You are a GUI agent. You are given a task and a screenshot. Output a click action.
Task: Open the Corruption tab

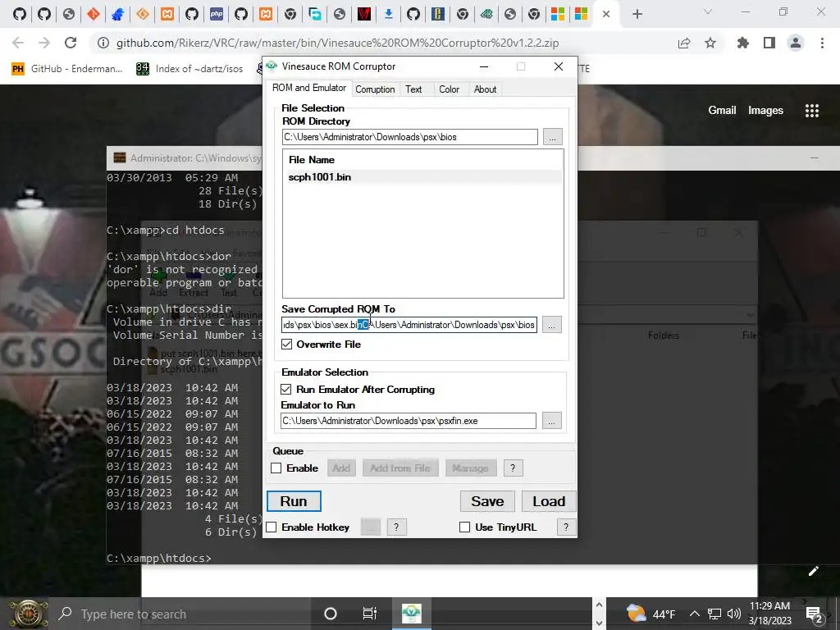point(375,89)
